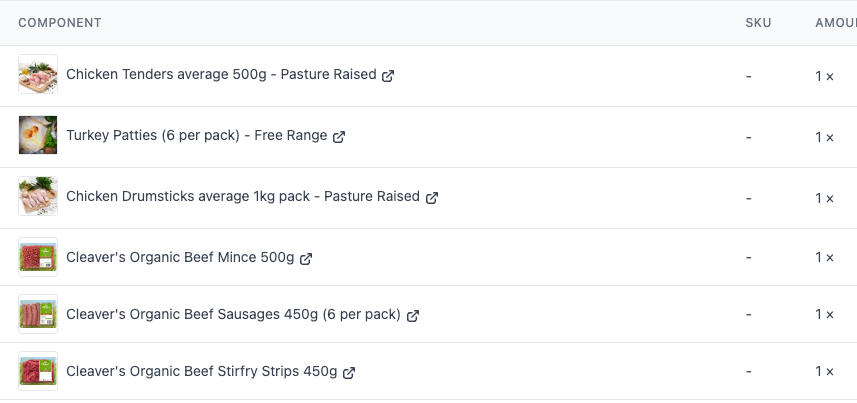
Task: Open external link icon for Beef Mince
Action: click(x=306, y=259)
